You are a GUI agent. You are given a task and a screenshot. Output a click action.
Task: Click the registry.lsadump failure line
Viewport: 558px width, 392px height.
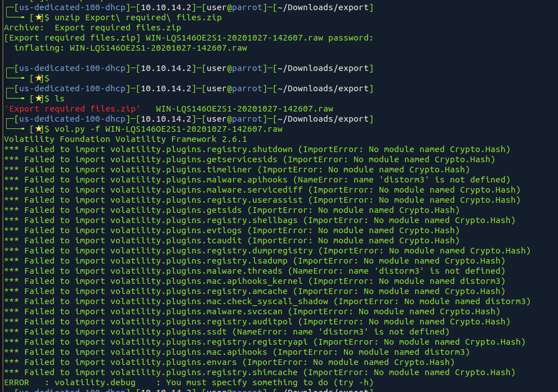pos(255,261)
